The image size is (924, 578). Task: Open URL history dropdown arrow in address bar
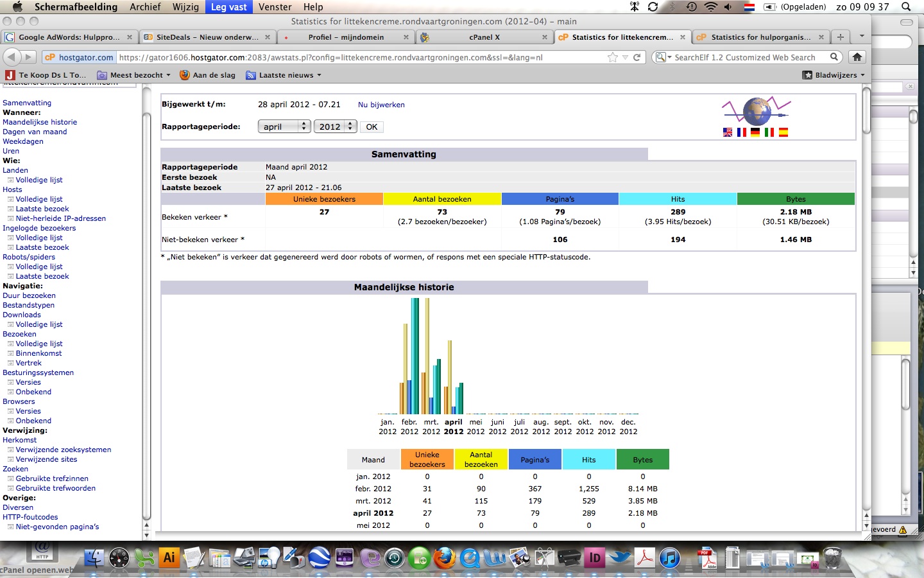pos(625,57)
